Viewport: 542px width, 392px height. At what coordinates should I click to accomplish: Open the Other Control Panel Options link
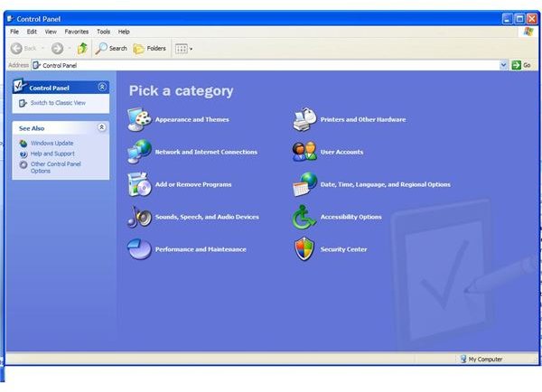56,167
